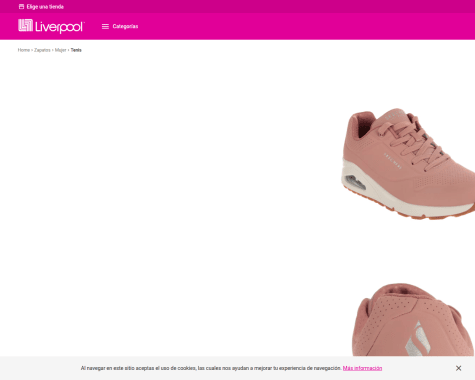
Task: View the sneaker heel image
Action: pos(413,319)
